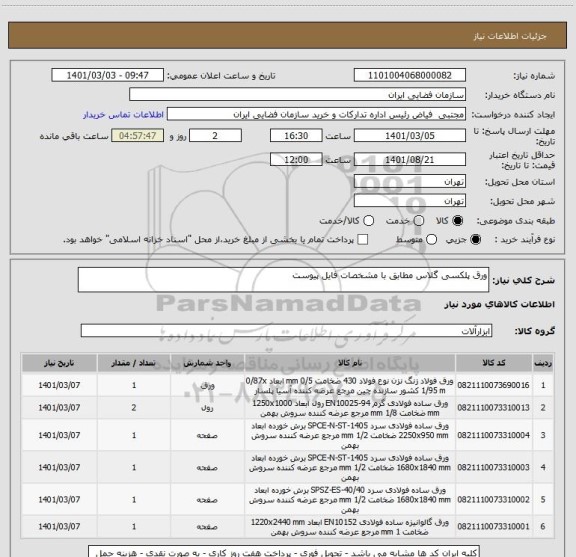Click the price validity time 12:00
Screen dimensions: 576x557
coord(296,159)
